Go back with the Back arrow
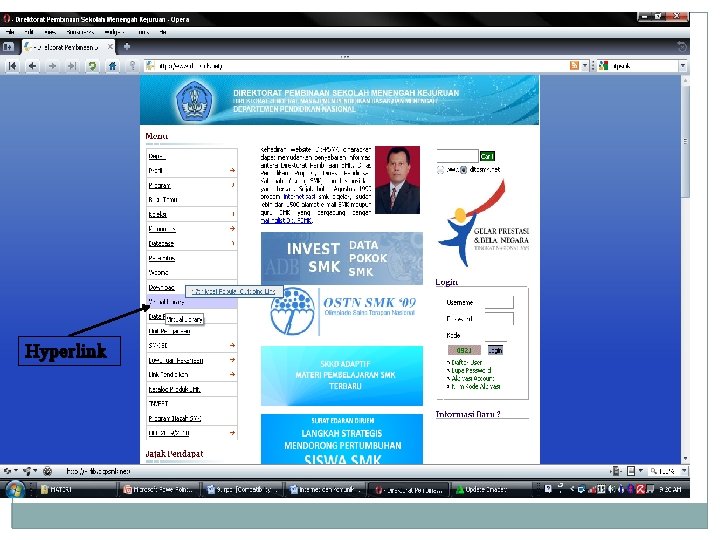This screenshot has height=540, width=720. pos(32,66)
